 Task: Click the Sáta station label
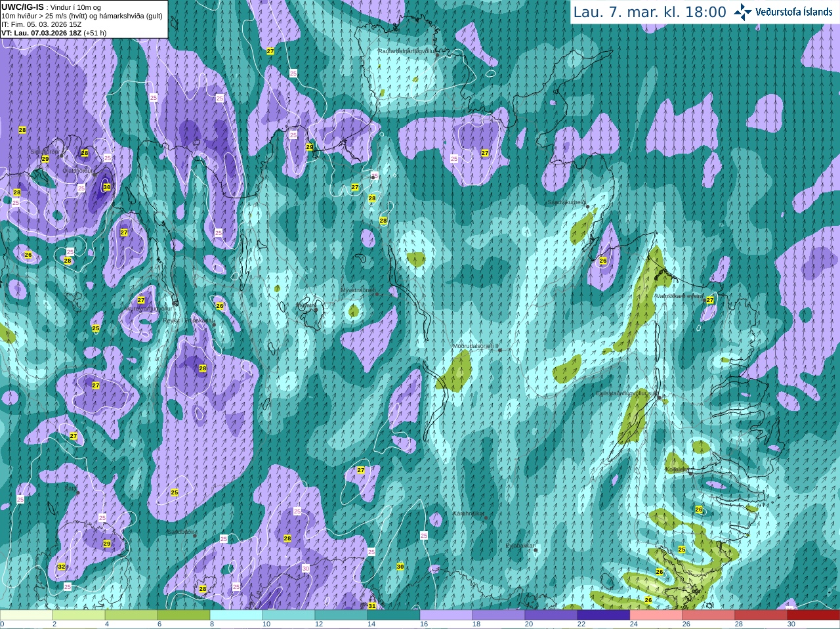pos(70,488)
